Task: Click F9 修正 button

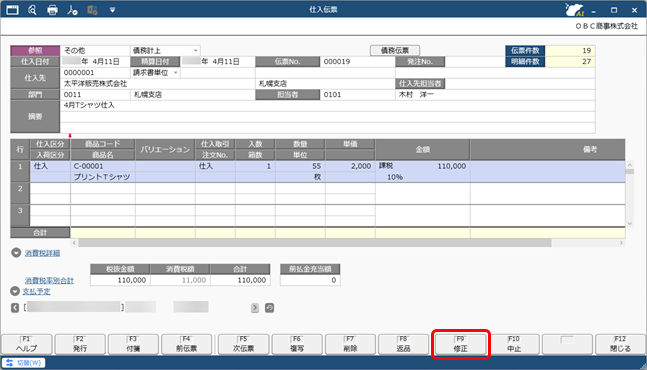Action: tap(460, 344)
